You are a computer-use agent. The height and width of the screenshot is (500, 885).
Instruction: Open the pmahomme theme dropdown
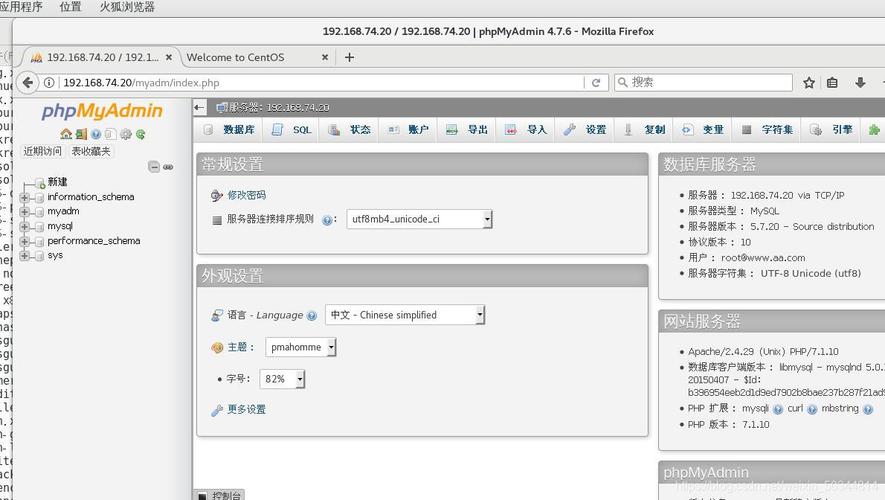[x=301, y=347]
